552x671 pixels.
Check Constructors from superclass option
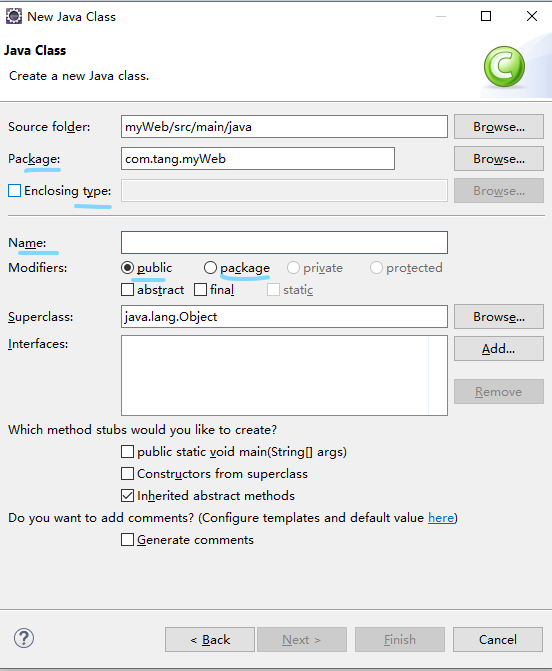(x=128, y=474)
